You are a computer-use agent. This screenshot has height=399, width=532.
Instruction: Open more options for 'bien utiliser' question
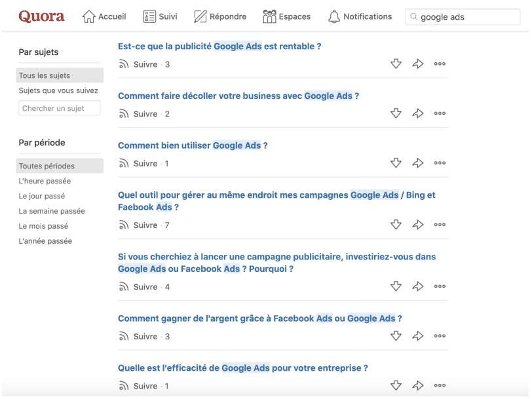440,162
